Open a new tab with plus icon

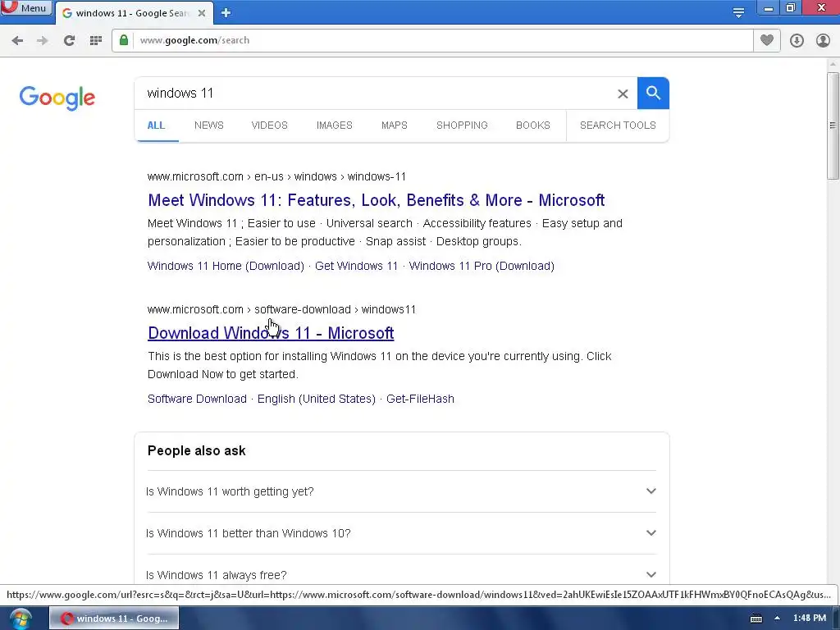pyautogui.click(x=226, y=13)
